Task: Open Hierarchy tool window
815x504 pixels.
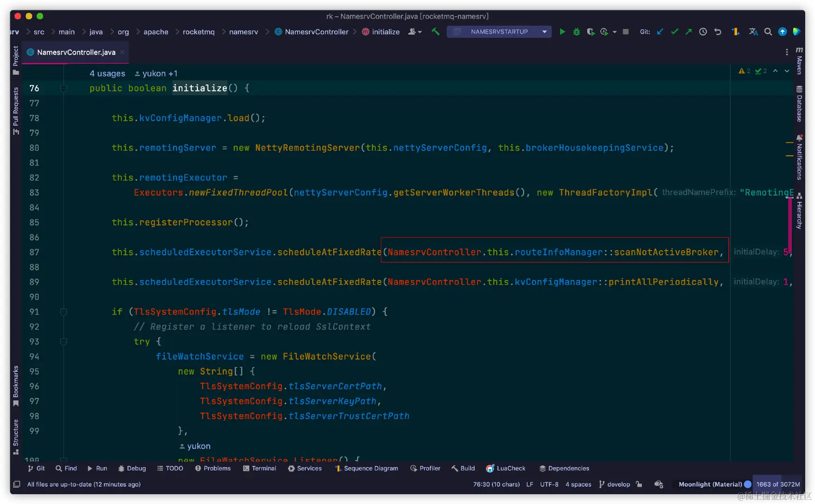Action: coord(799,211)
